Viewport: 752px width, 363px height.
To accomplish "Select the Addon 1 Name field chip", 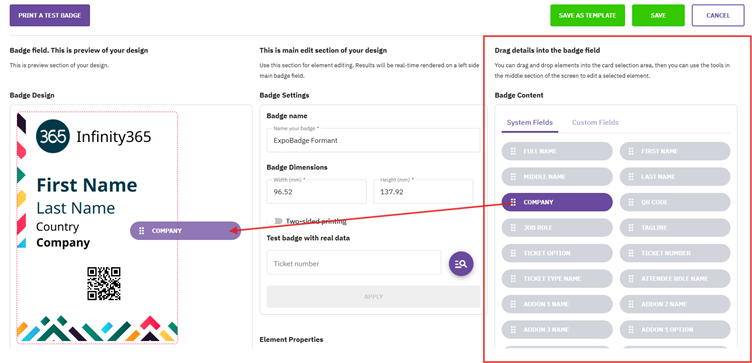I will click(x=557, y=304).
